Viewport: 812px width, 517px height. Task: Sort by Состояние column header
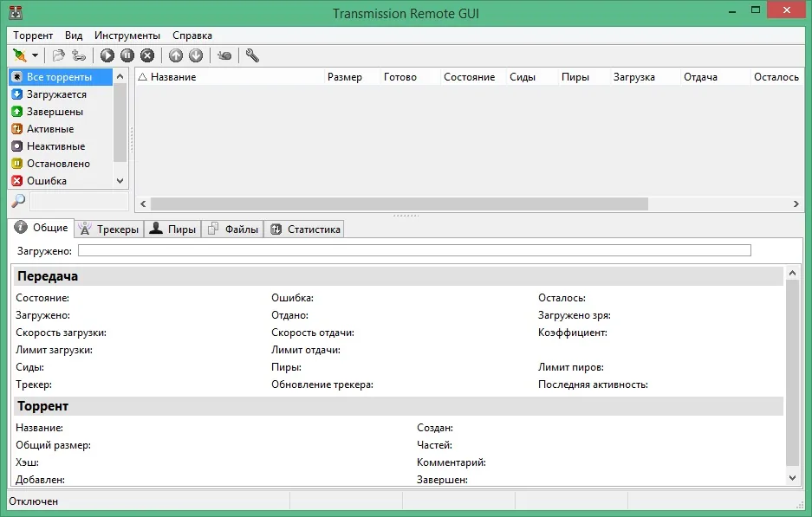click(x=473, y=76)
